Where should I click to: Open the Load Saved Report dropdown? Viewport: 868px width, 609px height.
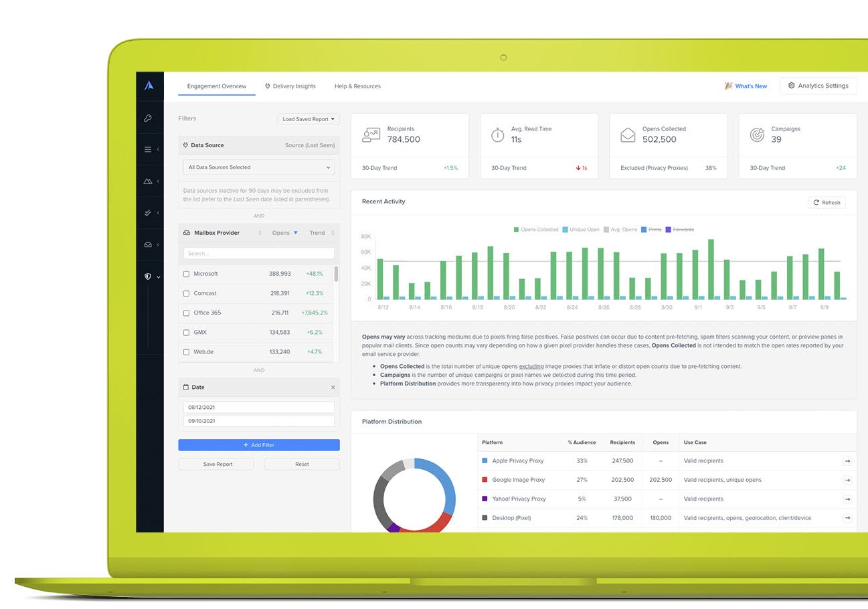pyautogui.click(x=309, y=119)
